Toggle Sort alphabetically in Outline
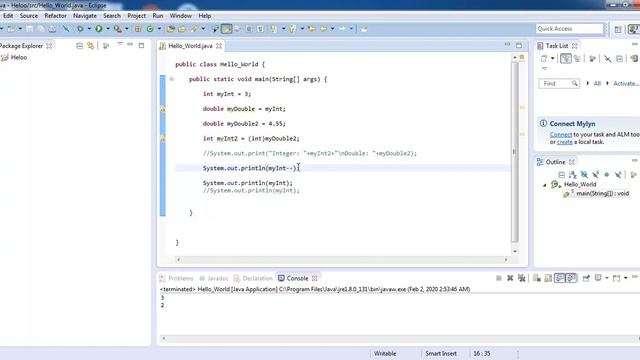This screenshot has height=360, width=640. click(x=573, y=175)
